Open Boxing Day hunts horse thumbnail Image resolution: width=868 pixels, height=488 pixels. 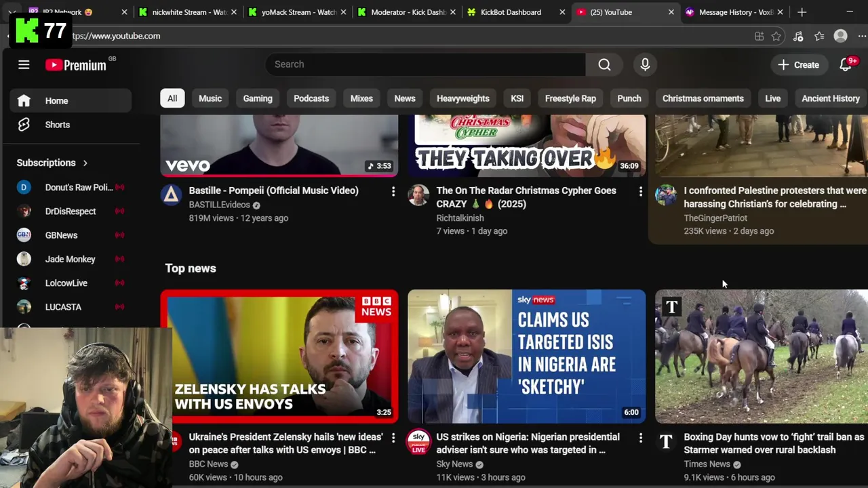point(762,357)
